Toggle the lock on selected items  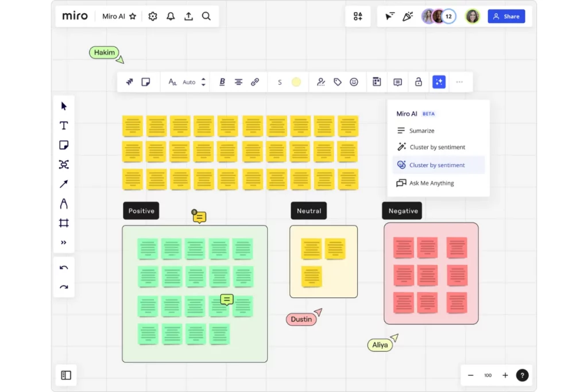[x=419, y=81]
